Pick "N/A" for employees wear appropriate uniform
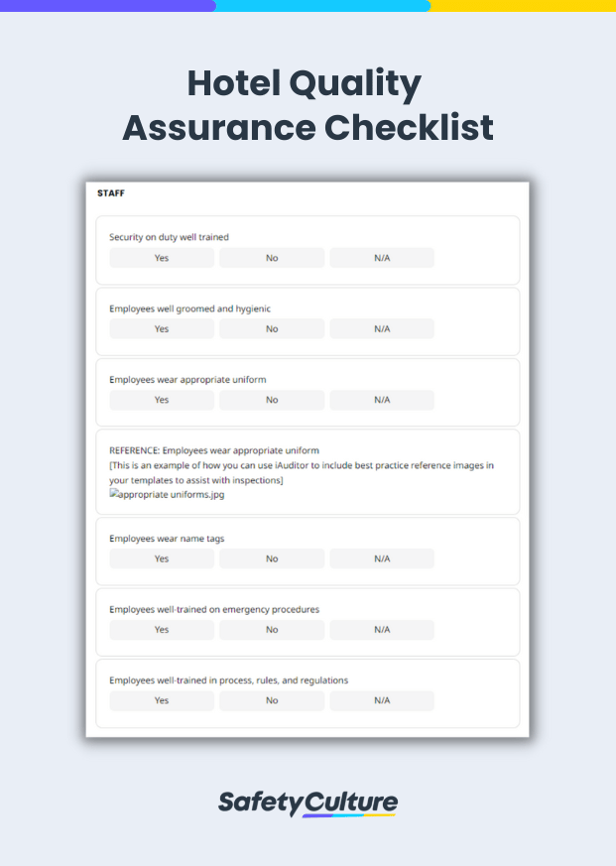 (x=381, y=400)
